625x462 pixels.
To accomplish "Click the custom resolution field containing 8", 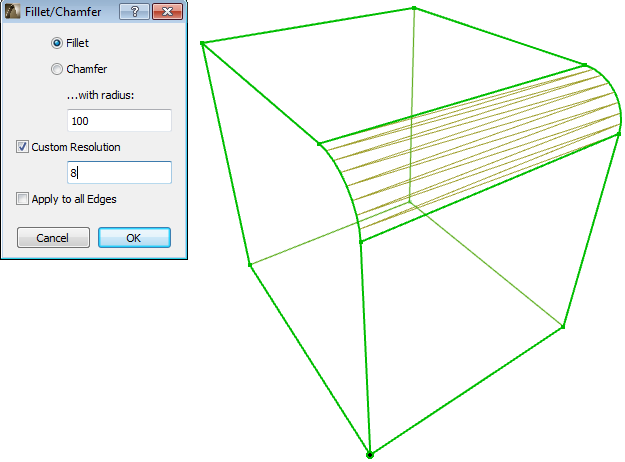I will tap(119, 172).
